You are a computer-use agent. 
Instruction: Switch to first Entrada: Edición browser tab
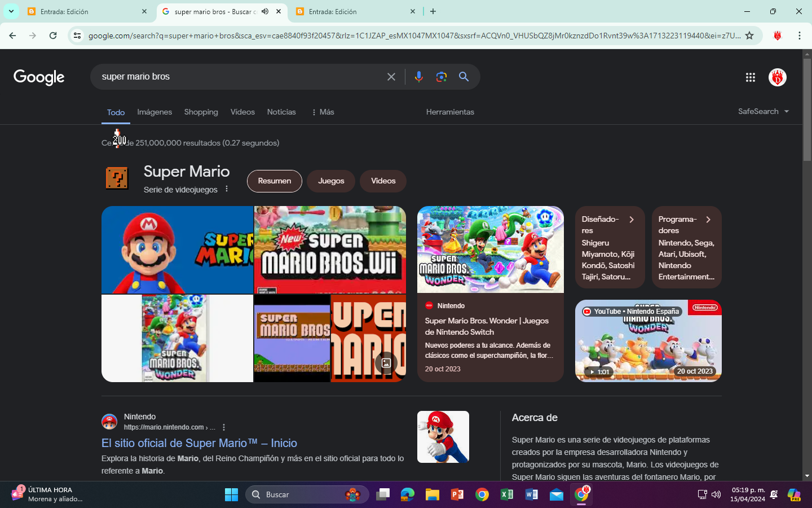pyautogui.click(x=87, y=11)
